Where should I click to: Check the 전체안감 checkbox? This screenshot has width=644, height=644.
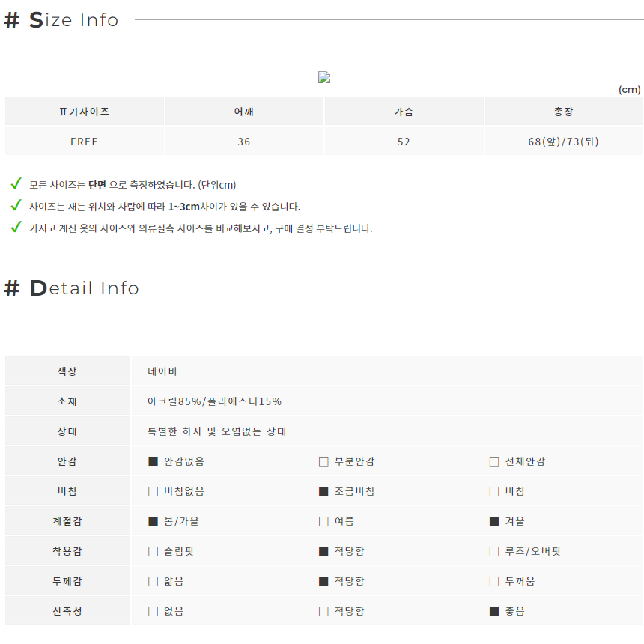[494, 461]
